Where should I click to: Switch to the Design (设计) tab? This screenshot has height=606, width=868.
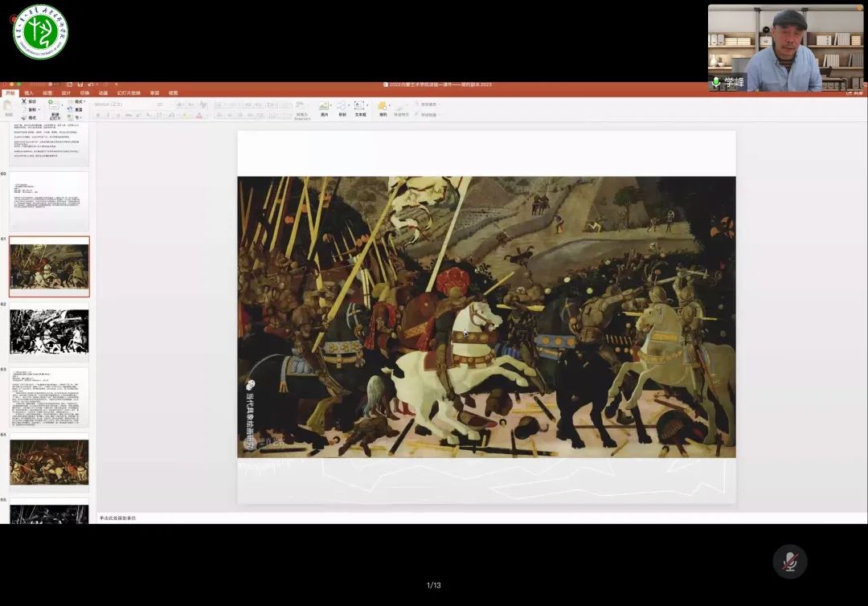pos(66,93)
